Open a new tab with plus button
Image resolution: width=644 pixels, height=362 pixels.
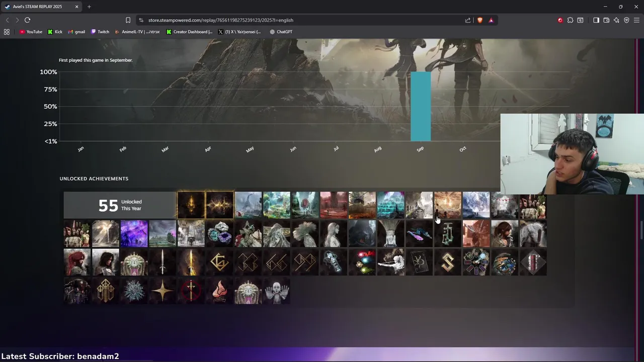coord(89,7)
